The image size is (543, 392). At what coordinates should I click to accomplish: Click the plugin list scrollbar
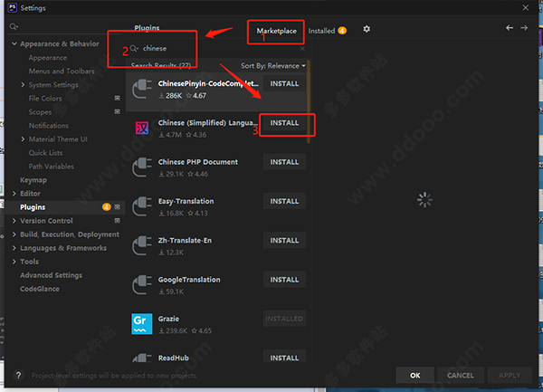(309, 102)
